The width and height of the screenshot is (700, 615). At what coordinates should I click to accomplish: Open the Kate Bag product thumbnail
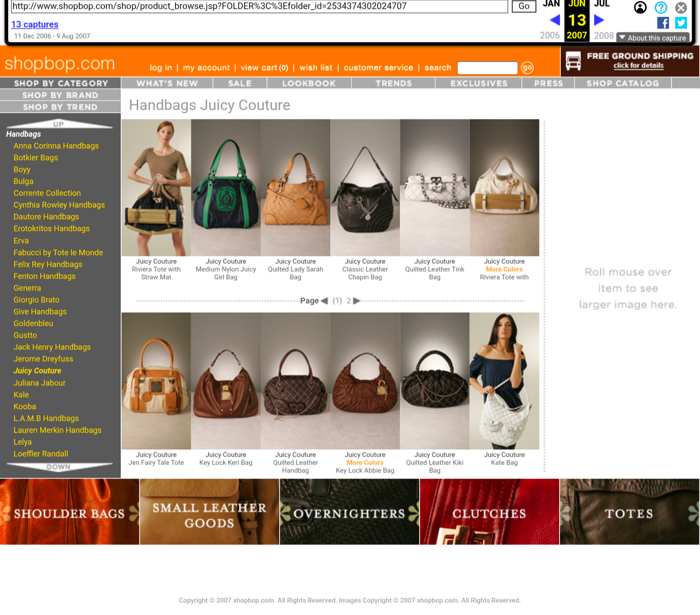click(504, 381)
